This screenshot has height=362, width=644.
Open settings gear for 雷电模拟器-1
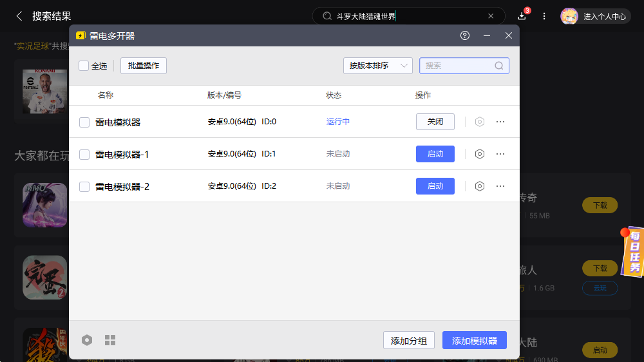tap(479, 154)
